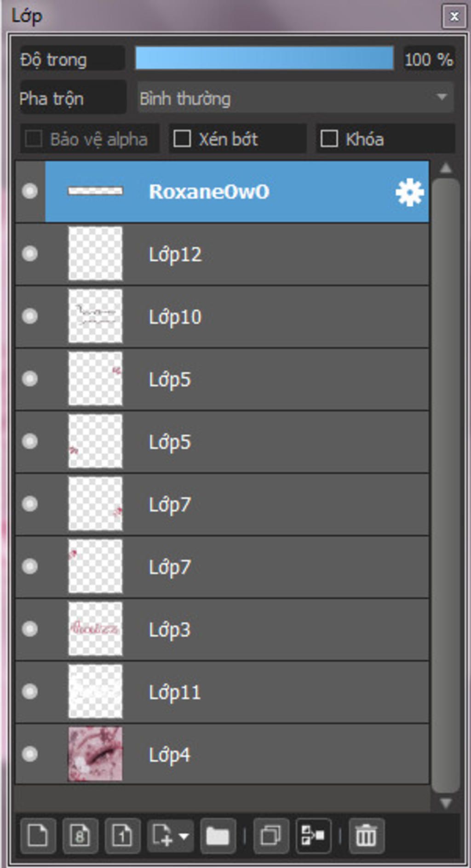Enable the Xén bớt checkbox
The width and height of the screenshot is (471, 868).
point(182,139)
